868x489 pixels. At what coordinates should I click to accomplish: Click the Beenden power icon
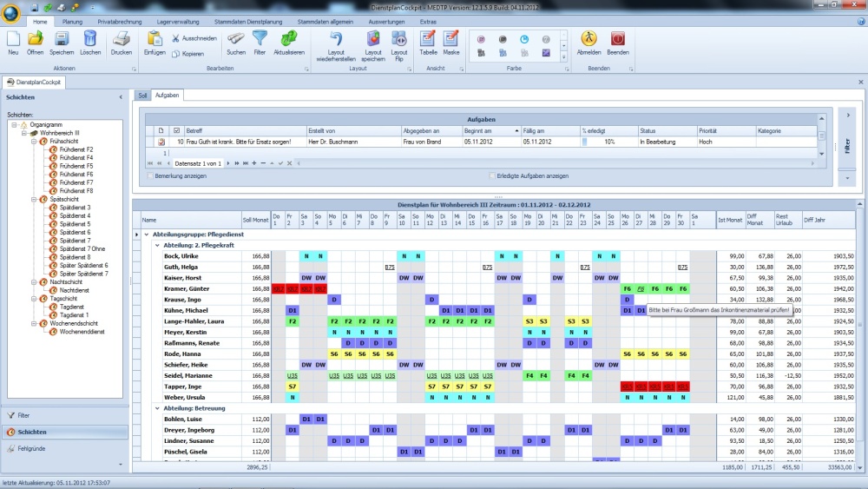pyautogui.click(x=618, y=39)
